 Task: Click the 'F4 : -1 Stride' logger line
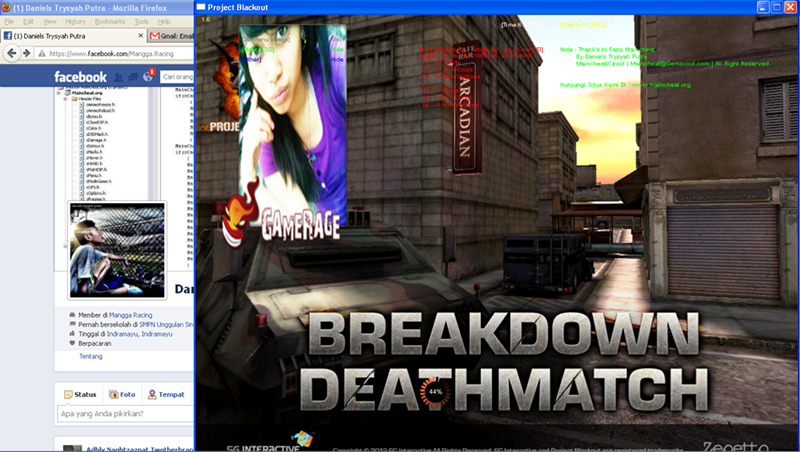tap(440, 91)
